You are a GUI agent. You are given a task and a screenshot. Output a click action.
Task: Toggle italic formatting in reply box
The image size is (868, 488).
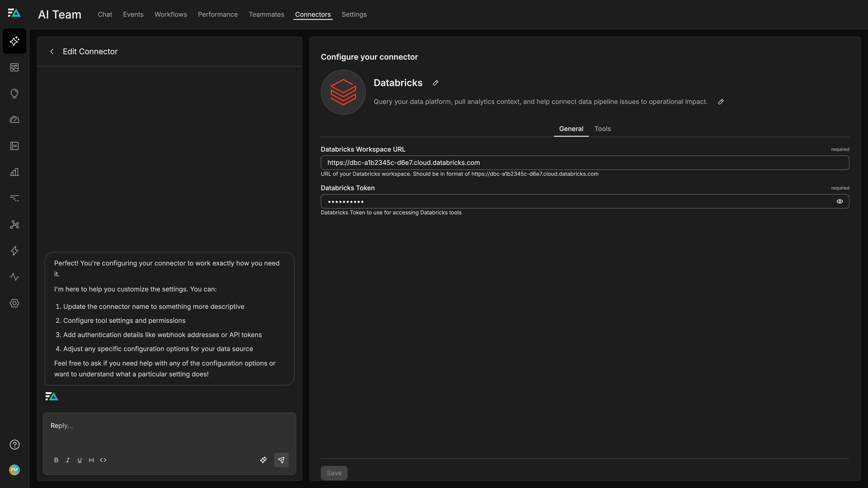(x=68, y=460)
